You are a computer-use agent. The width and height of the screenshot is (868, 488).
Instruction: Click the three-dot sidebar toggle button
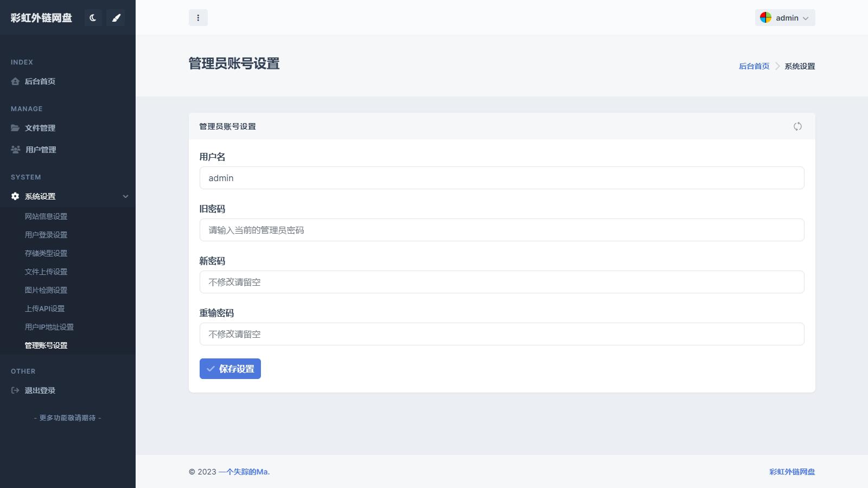pos(198,18)
